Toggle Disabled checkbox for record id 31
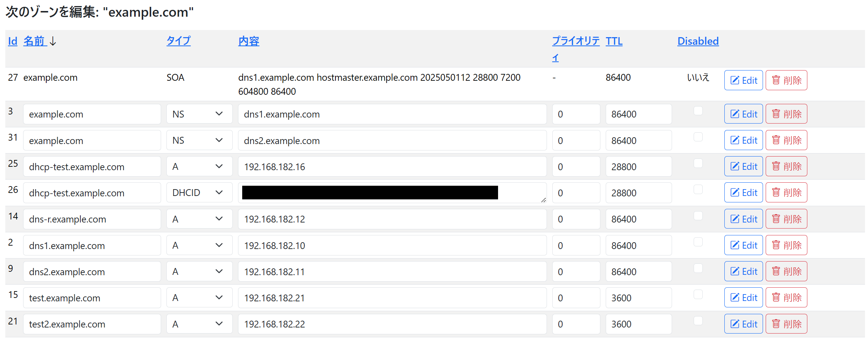 [x=698, y=137]
